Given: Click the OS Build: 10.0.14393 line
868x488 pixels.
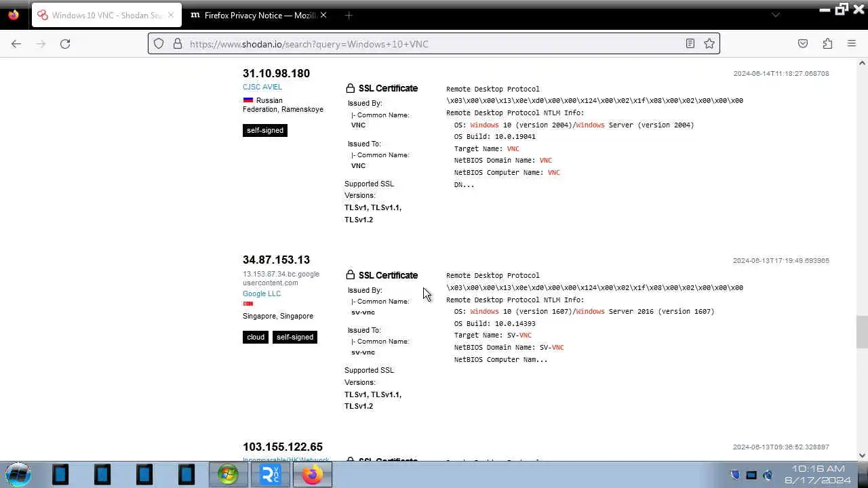Looking at the screenshot, I should point(495,323).
